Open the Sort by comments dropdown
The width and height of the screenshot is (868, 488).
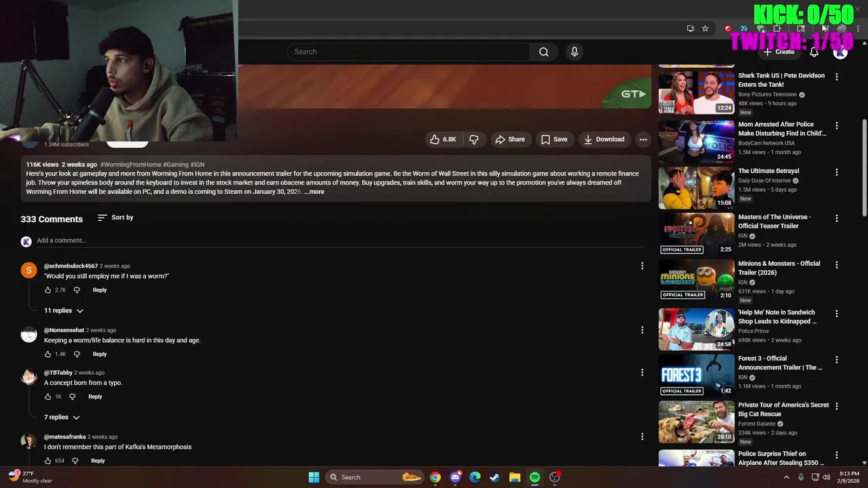(x=115, y=218)
